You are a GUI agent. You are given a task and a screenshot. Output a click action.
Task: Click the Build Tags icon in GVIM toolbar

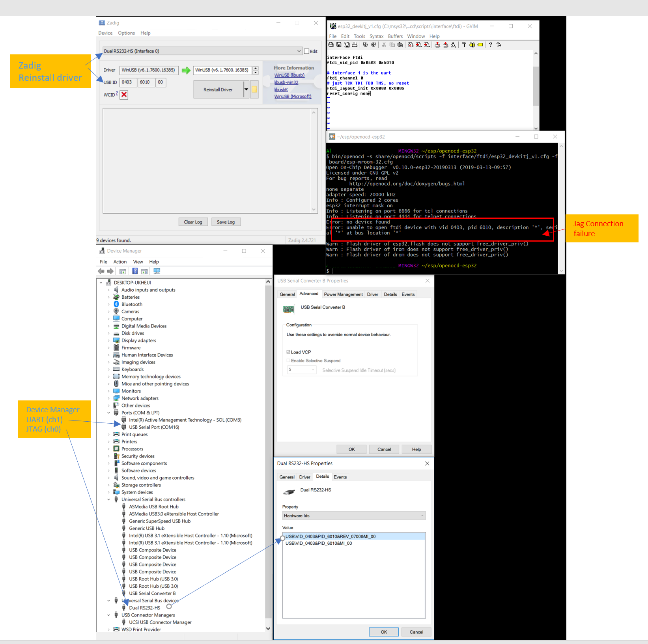click(472, 45)
